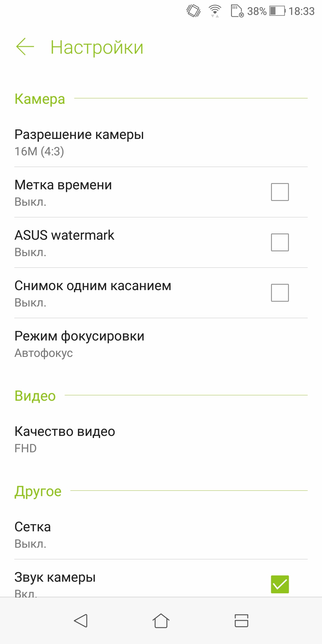Open Разрешение камеры options
Image resolution: width=322 pixels, height=644 pixels.
161,143
